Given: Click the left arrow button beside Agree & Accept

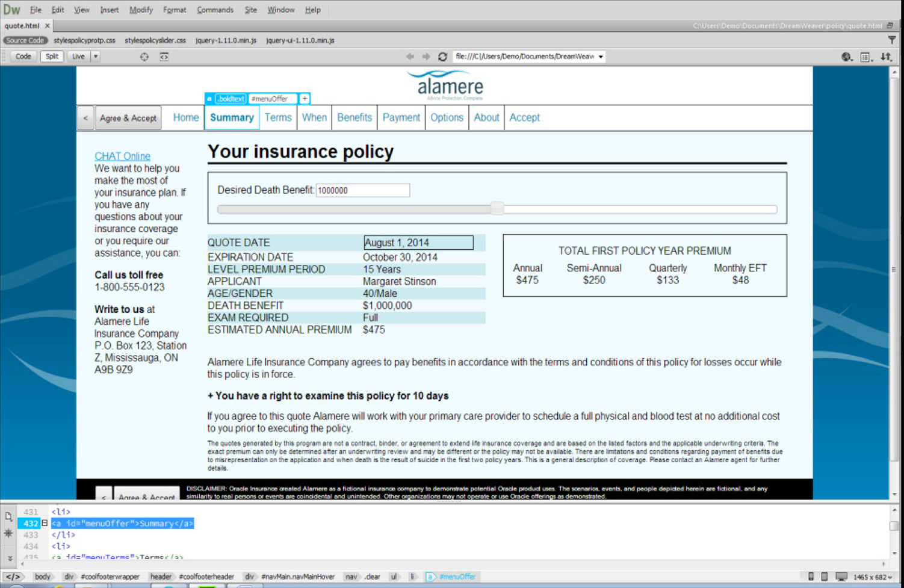Looking at the screenshot, I should 85,118.
